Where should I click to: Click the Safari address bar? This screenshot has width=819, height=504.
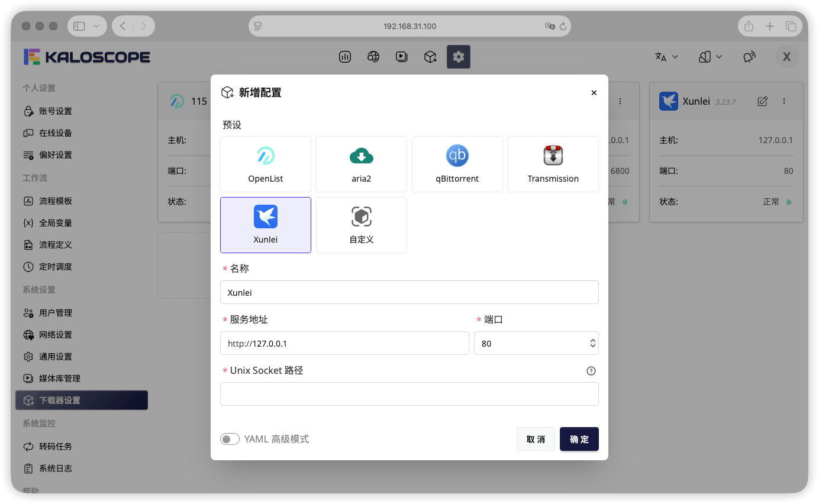tap(409, 26)
